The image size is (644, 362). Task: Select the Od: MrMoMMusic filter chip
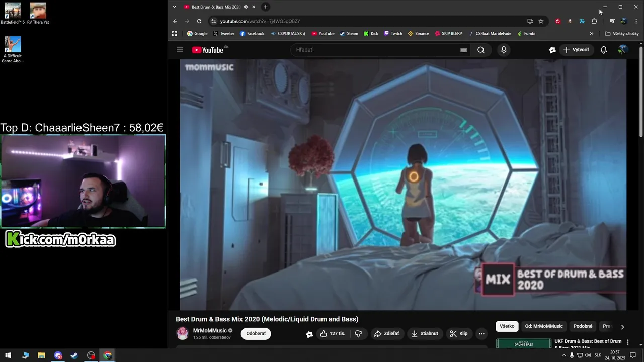click(x=544, y=326)
